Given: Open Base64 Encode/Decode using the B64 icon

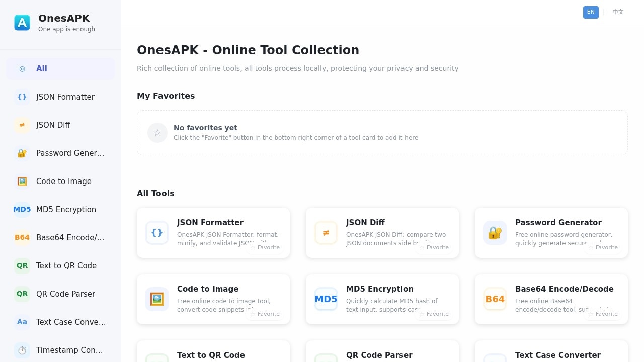Looking at the screenshot, I should [x=22, y=237].
